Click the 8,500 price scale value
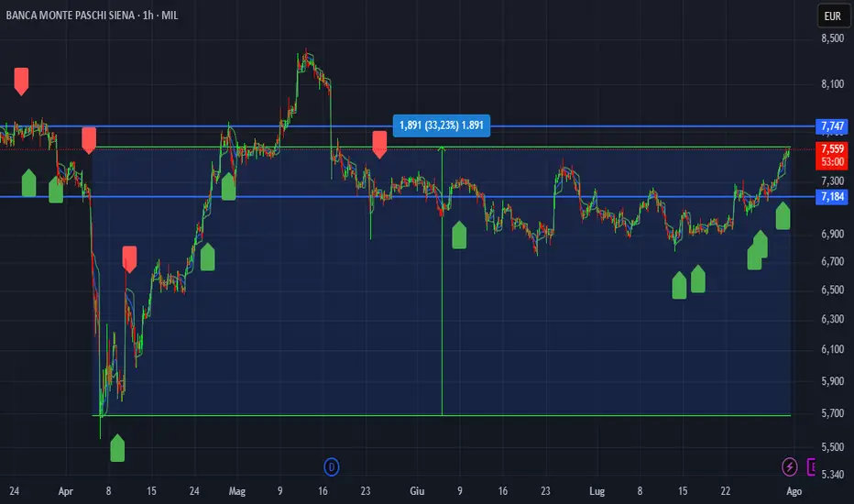The height and width of the screenshot is (504, 854). (x=832, y=38)
